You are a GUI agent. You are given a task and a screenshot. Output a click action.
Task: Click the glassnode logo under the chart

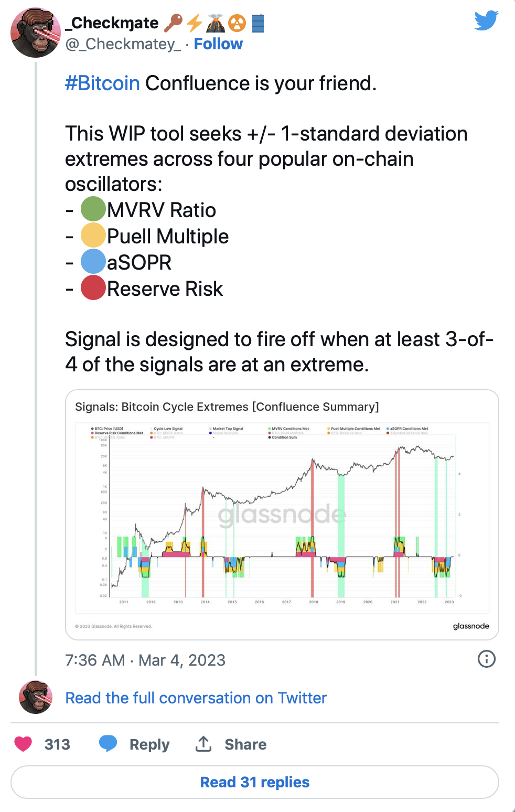pyautogui.click(x=471, y=626)
